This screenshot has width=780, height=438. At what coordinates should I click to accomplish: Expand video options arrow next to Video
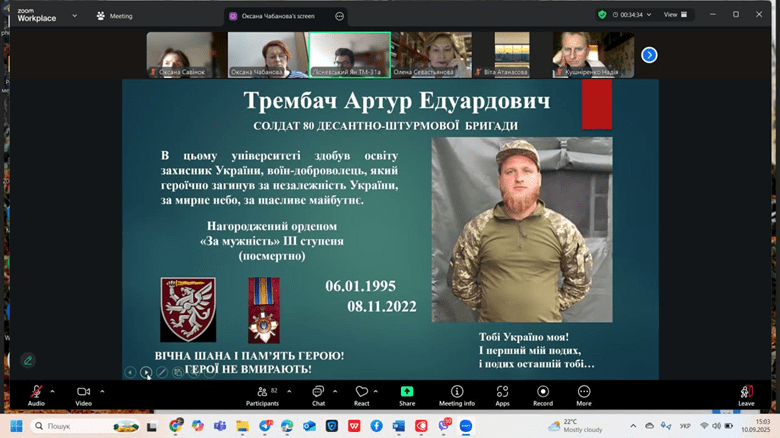pos(102,390)
